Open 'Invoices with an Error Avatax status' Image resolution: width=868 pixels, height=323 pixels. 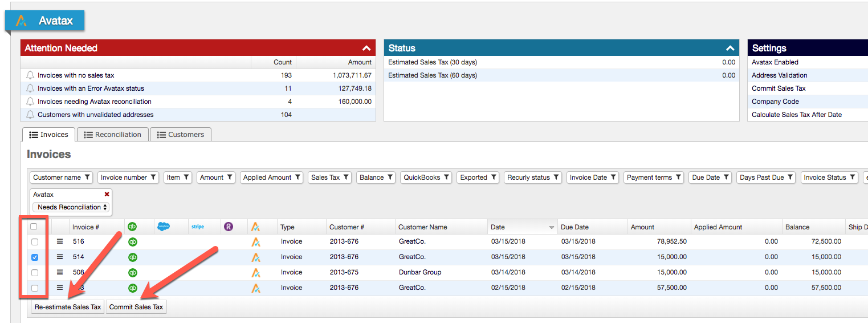click(x=91, y=88)
